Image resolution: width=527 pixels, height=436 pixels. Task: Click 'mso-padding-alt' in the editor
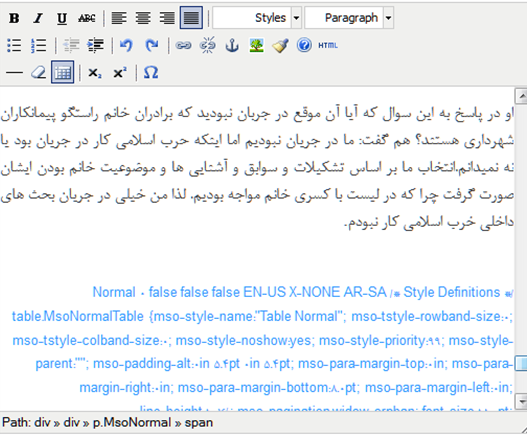[141, 364]
